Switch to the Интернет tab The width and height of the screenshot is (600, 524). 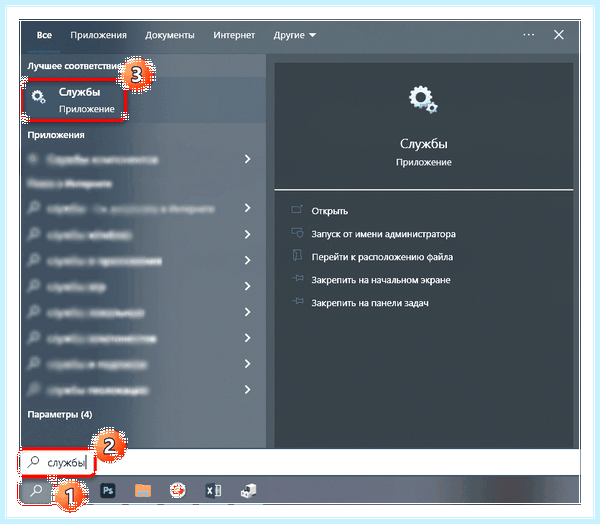pos(234,35)
